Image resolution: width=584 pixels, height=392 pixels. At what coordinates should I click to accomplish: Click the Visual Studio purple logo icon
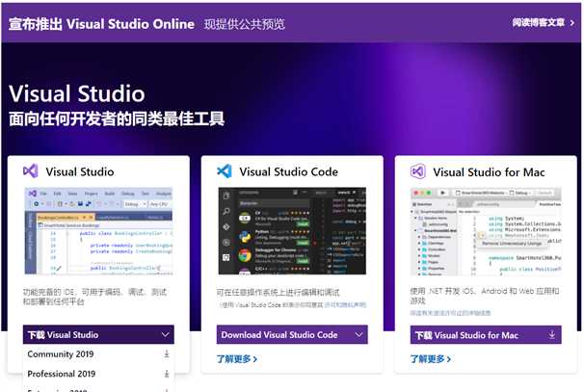pyautogui.click(x=31, y=171)
